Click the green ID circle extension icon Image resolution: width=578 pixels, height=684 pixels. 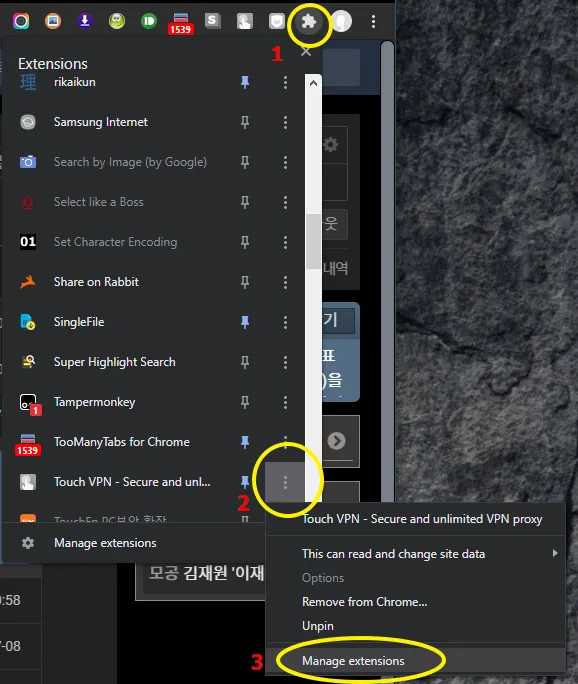149,21
